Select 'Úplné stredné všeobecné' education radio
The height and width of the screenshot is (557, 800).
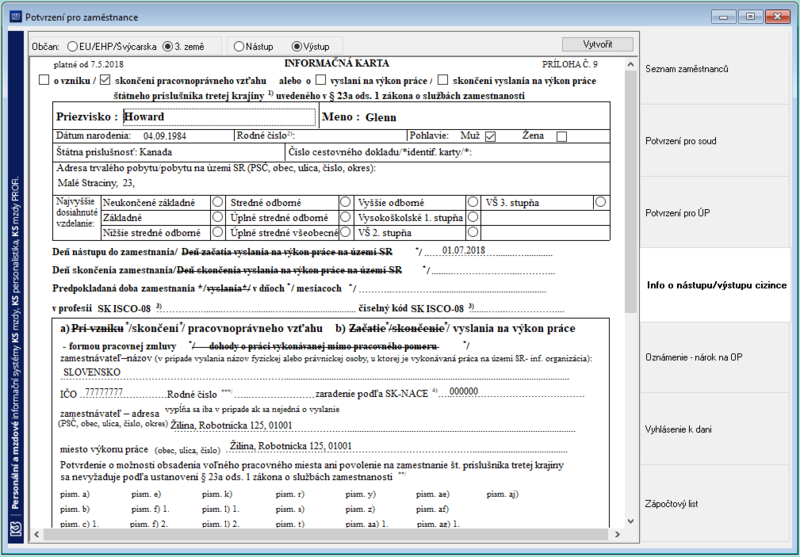(x=345, y=232)
